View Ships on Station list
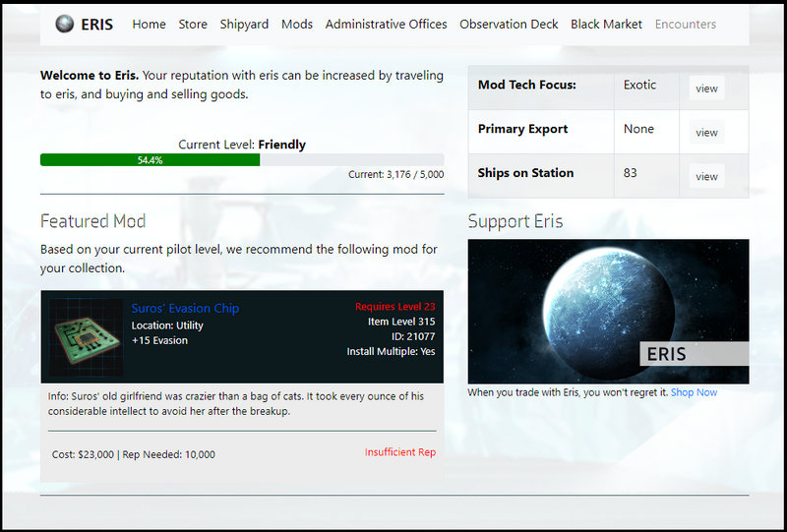The width and height of the screenshot is (787, 532). tap(706, 176)
